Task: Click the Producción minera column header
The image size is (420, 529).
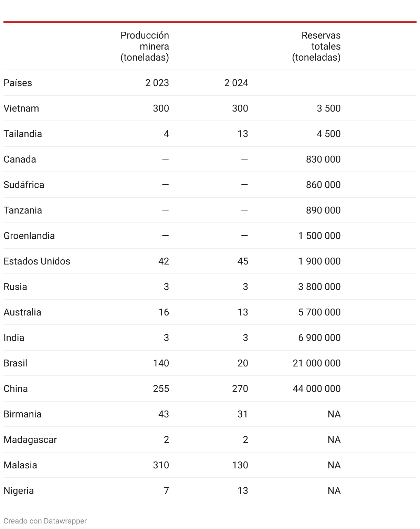Action: [145, 46]
